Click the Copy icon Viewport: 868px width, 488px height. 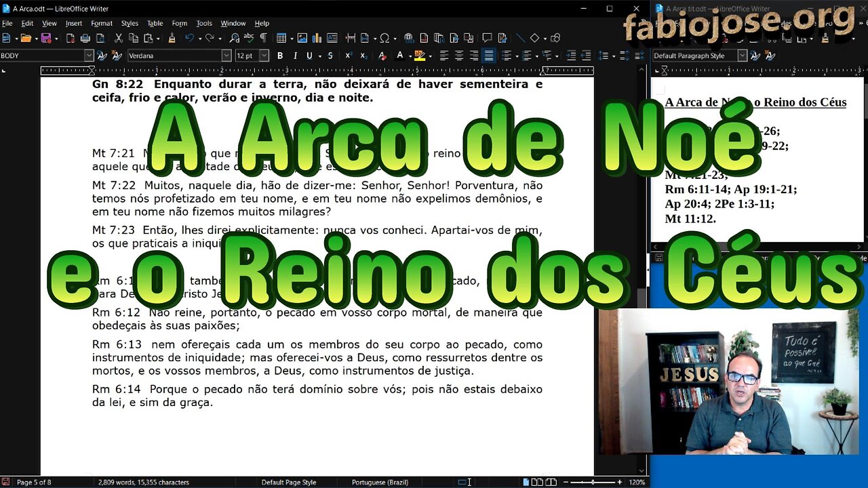pos(134,38)
